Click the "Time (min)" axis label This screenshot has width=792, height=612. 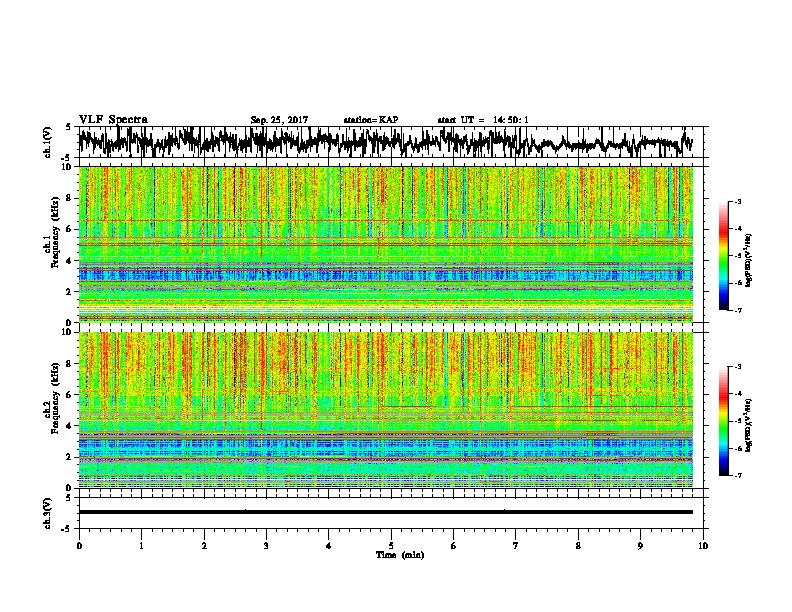[400, 555]
